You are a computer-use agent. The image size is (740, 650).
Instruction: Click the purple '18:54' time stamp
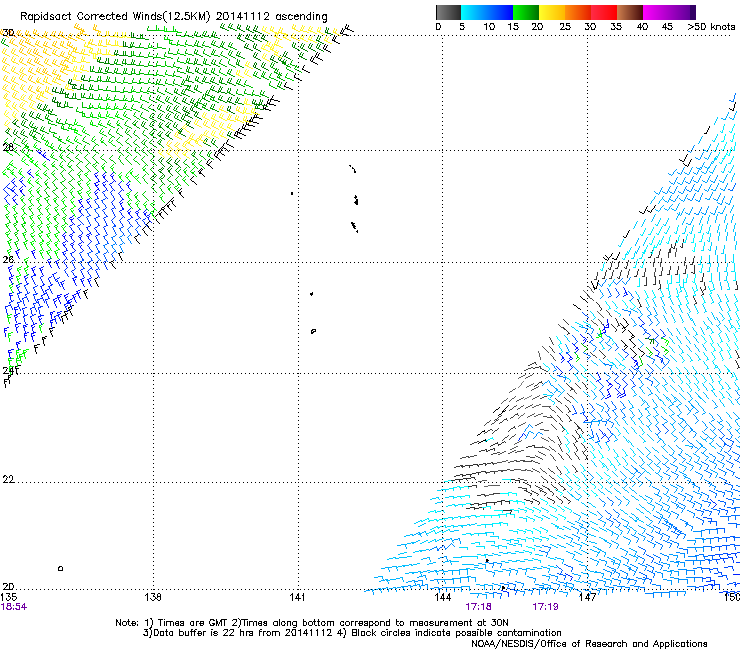click(x=14, y=607)
